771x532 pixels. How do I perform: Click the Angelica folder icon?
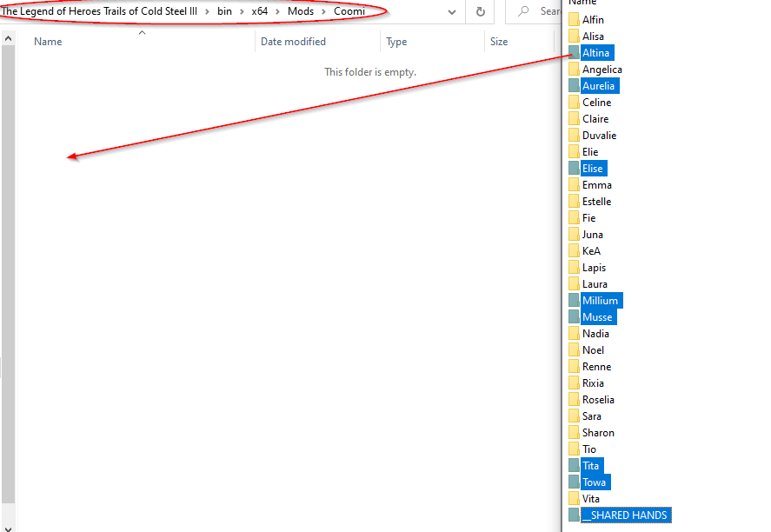click(574, 70)
